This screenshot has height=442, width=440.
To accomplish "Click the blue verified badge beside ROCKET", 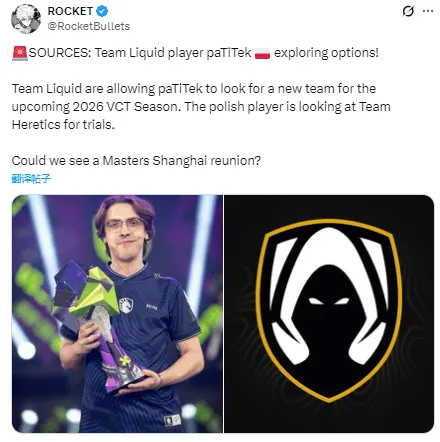I will 102,11.
